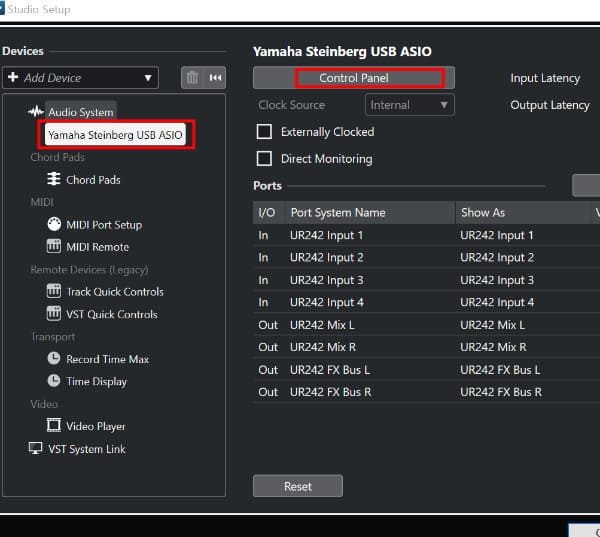
Task: Click Show As cell UR242 Input 4
Action: tap(497, 302)
